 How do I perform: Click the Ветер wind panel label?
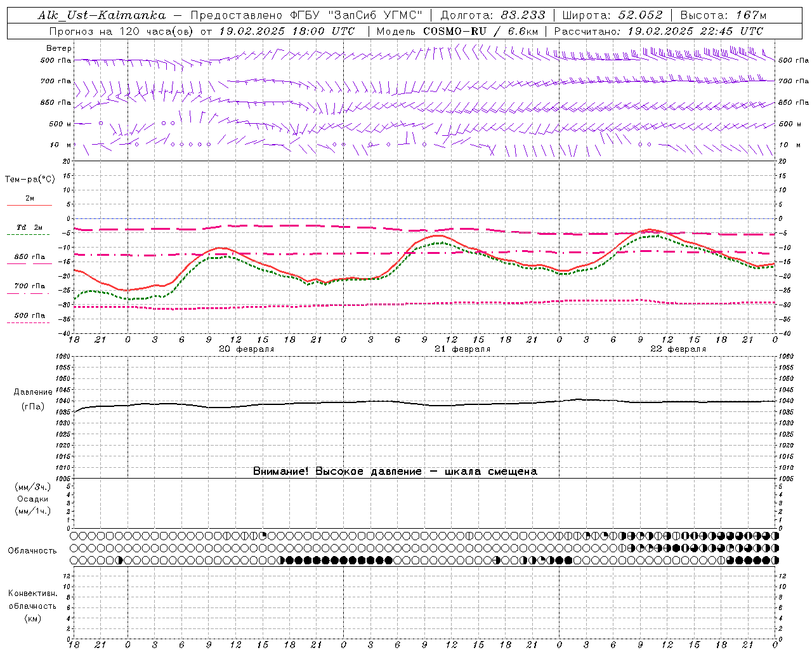59,48
